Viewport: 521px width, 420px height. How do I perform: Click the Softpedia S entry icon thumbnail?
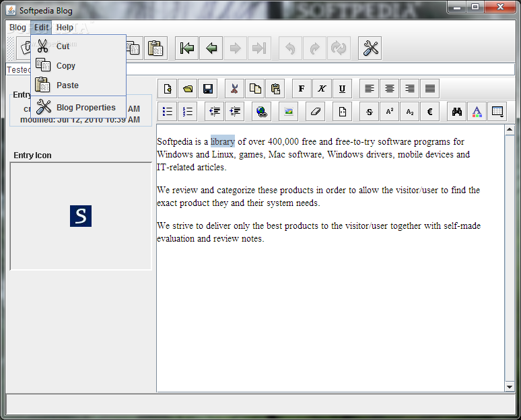[x=81, y=216]
